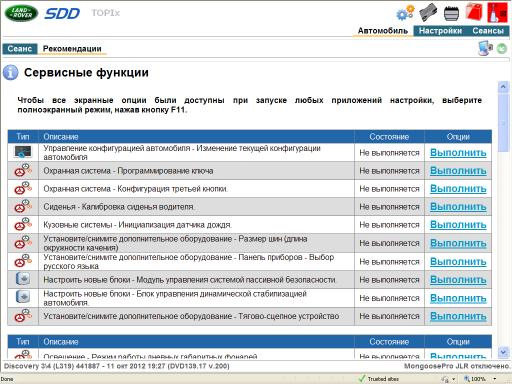This screenshot has height=384, width=512.
Task: Click the green refresh round icon
Action: pyautogui.click(x=502, y=49)
